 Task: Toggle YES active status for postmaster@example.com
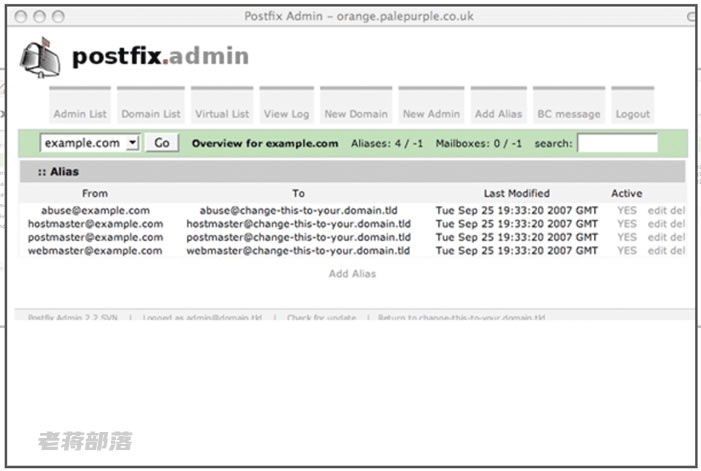click(x=627, y=237)
